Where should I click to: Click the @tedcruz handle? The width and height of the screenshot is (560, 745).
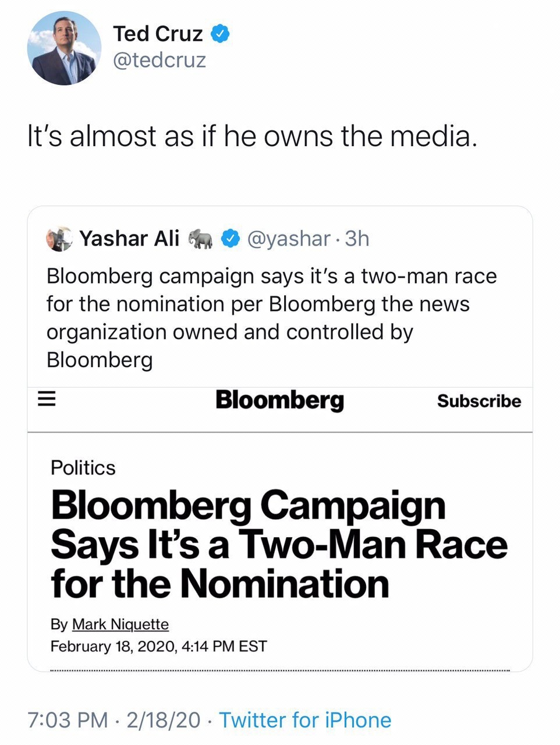(159, 60)
